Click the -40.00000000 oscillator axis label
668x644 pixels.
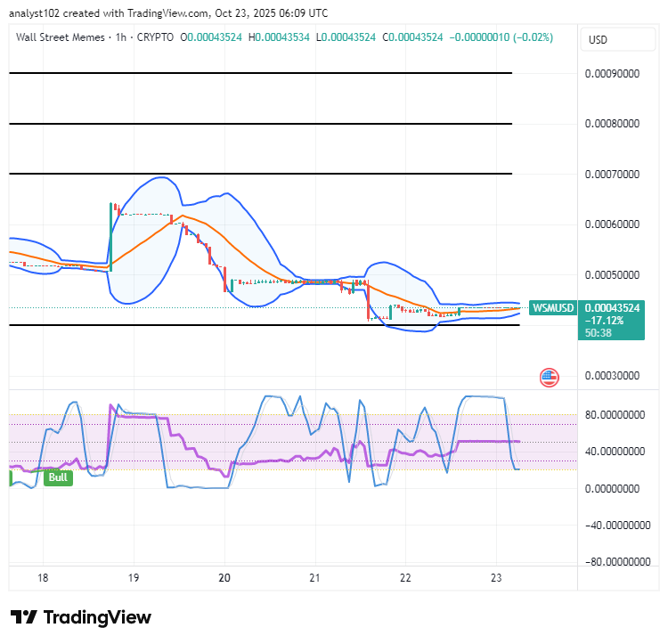[618, 526]
